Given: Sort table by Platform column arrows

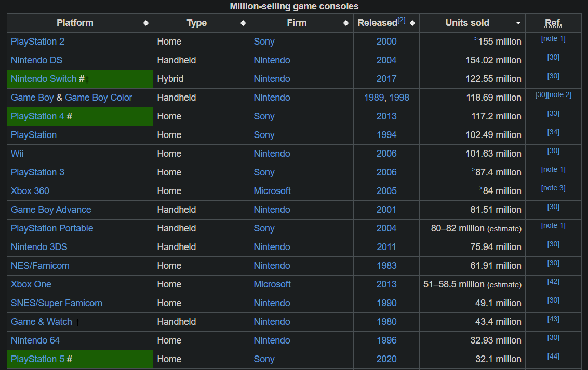Looking at the screenshot, I should click(x=146, y=23).
